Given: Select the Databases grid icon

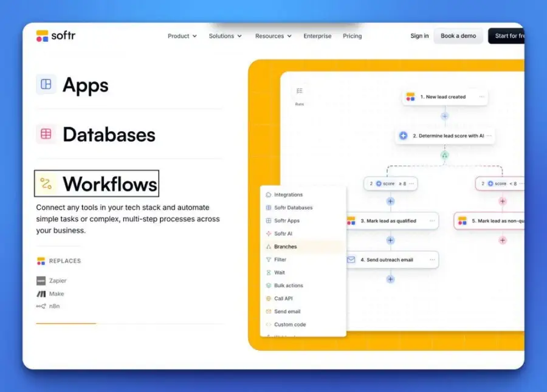Looking at the screenshot, I should (x=46, y=134).
